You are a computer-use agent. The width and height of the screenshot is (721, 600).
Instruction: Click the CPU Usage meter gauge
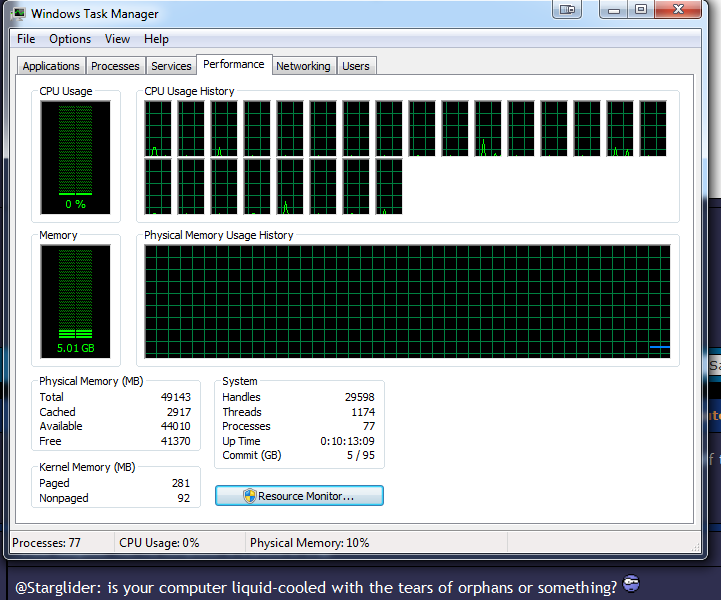click(76, 157)
